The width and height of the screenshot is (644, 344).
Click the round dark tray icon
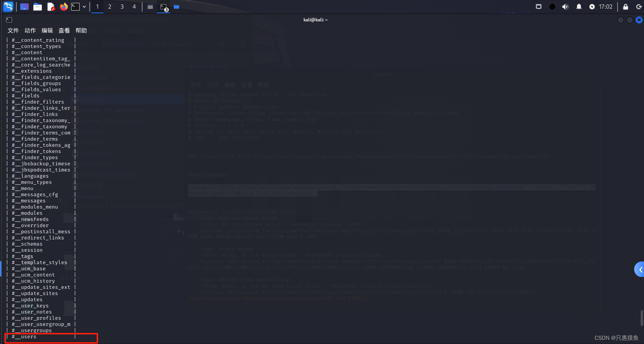[552, 7]
